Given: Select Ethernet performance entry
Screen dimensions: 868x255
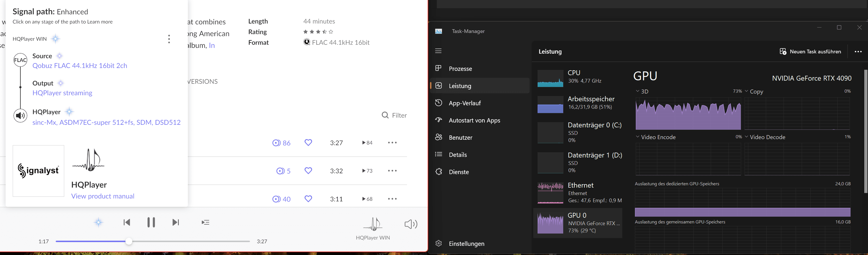Looking at the screenshot, I should [x=578, y=193].
